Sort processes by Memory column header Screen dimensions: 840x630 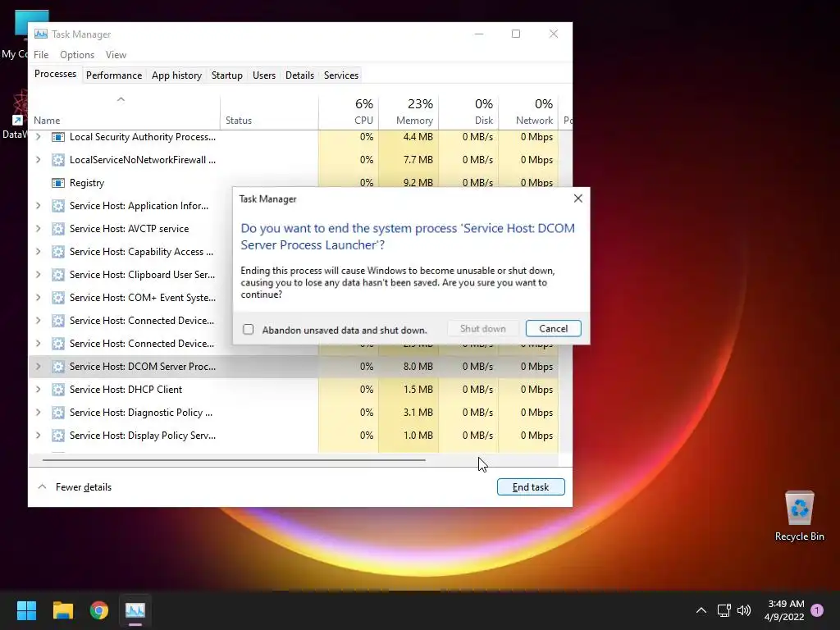click(409, 113)
